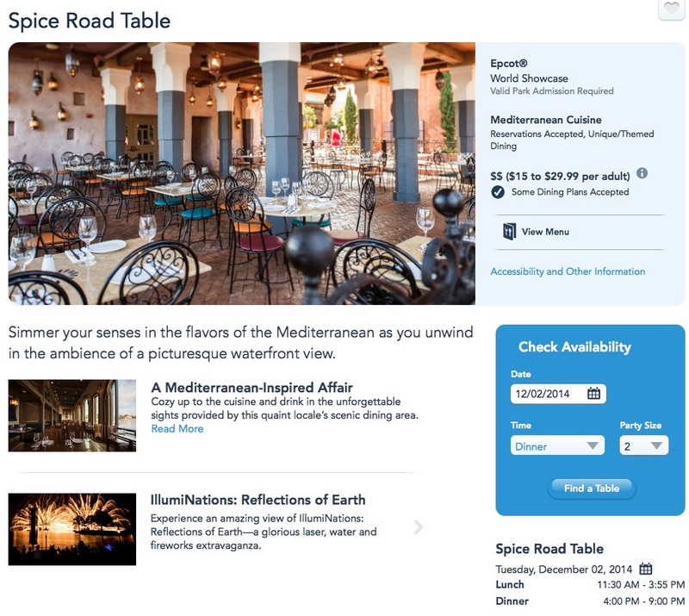The height and width of the screenshot is (616, 689).
Task: Click the date field showing 12/02/2014
Action: coord(558,394)
